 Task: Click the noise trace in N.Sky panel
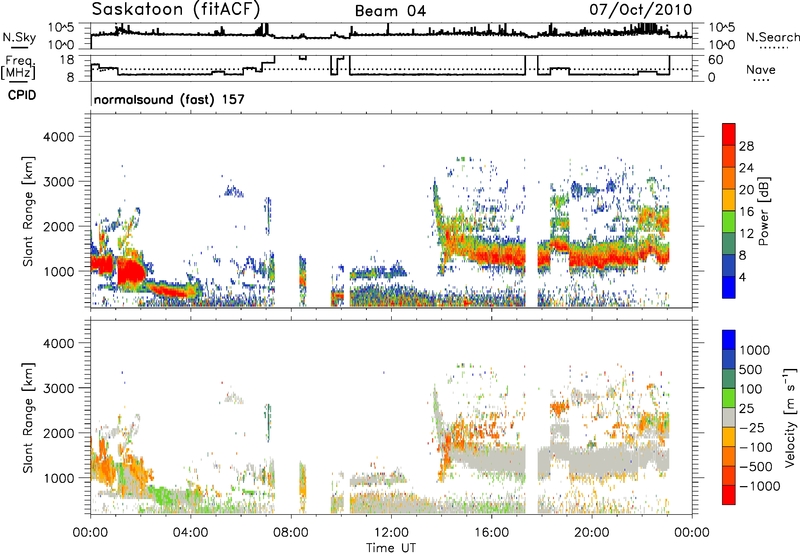pos(391,34)
